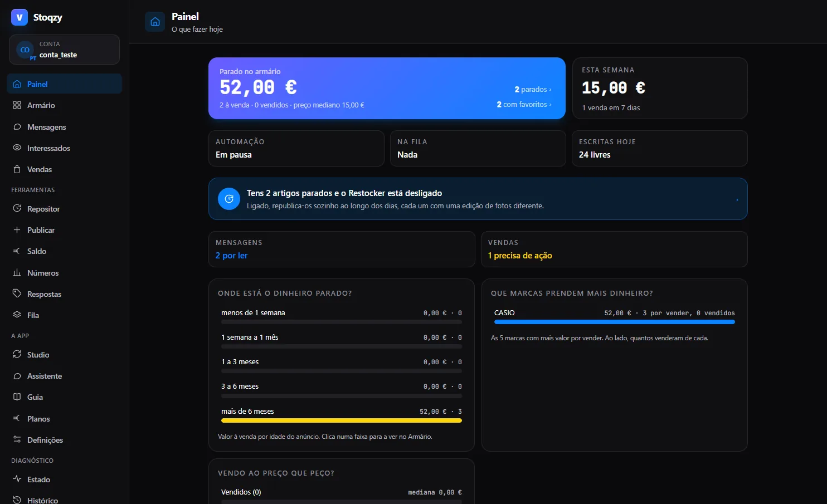Screen dimensions: 827x504
Task: Click the Fila layers icon
Action: click(17, 315)
